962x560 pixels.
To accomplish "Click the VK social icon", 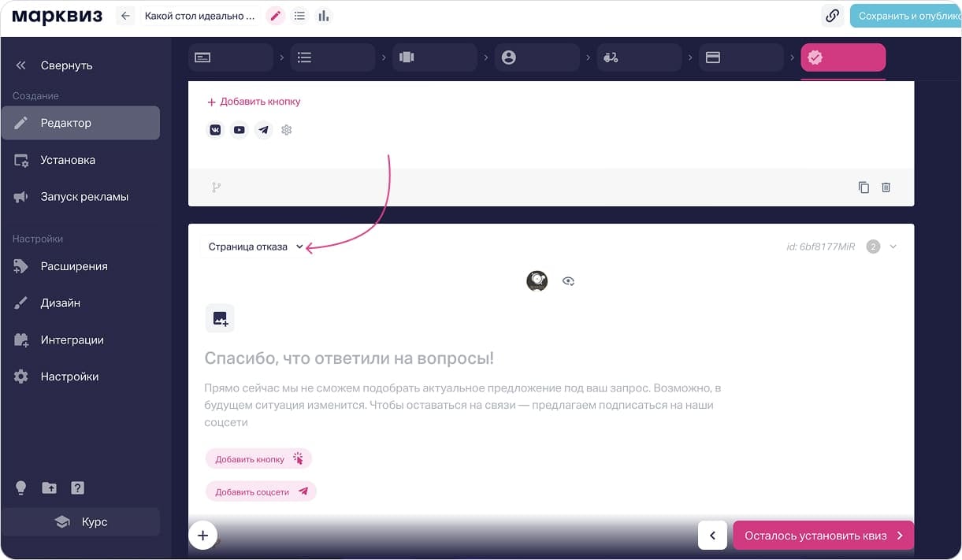I will [215, 130].
